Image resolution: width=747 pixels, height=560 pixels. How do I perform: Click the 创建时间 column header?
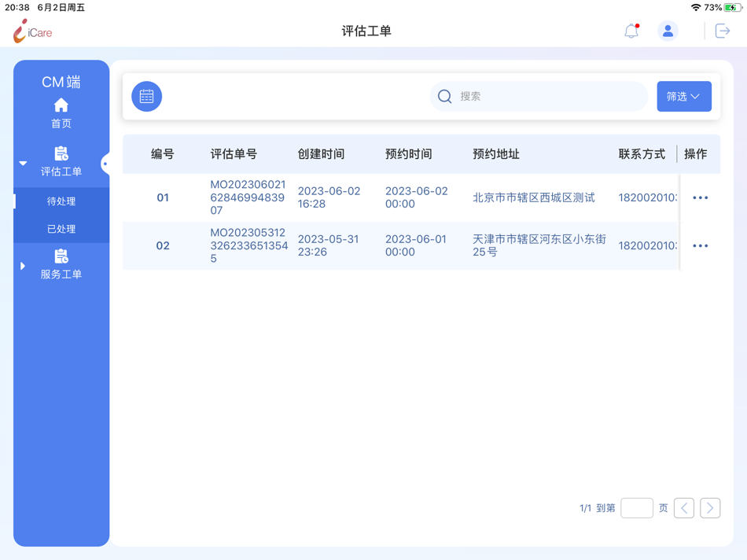coord(321,154)
